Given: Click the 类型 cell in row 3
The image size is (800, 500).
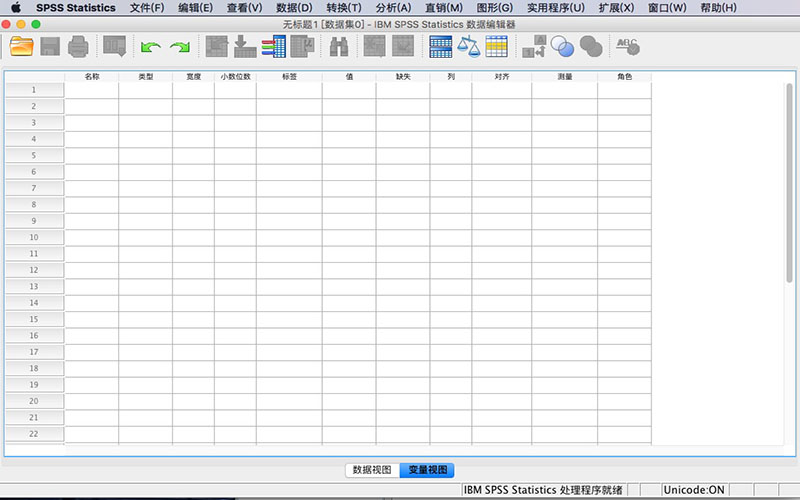Looking at the screenshot, I should tap(145, 123).
